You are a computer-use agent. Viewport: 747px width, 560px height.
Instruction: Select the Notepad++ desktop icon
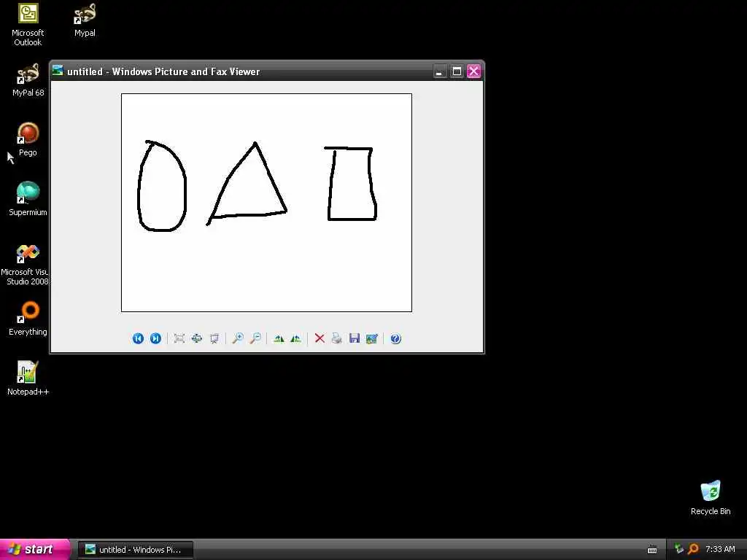[28, 378]
